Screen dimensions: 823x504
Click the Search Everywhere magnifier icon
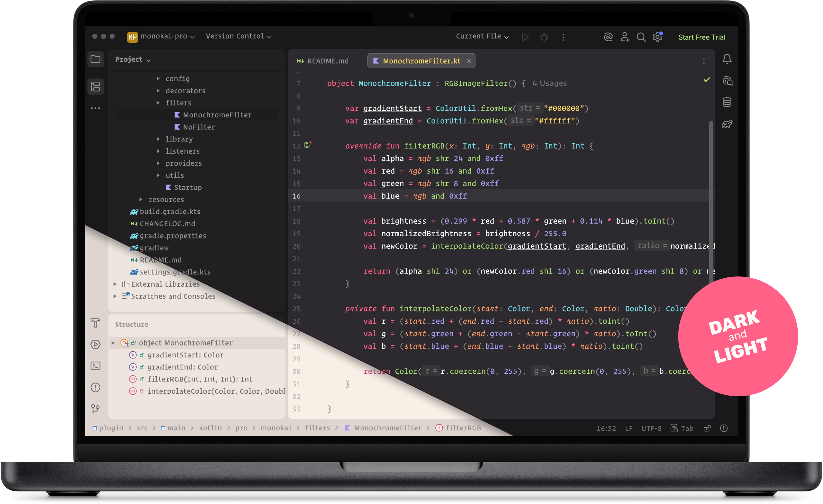641,37
